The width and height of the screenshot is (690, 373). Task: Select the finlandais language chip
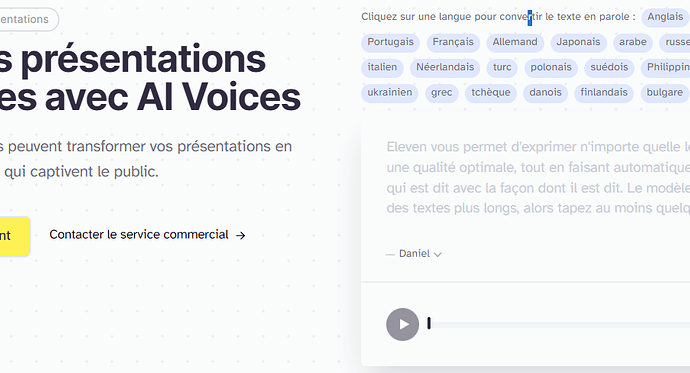[604, 92]
